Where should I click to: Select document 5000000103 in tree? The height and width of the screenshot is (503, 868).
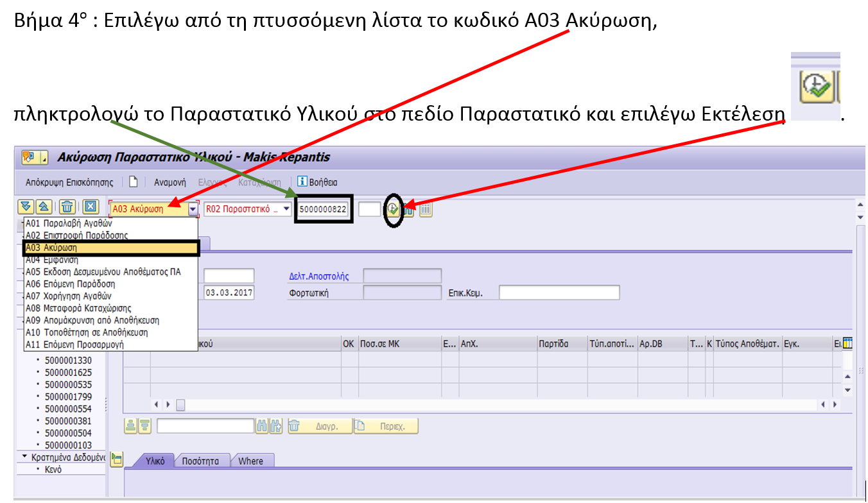(68, 445)
